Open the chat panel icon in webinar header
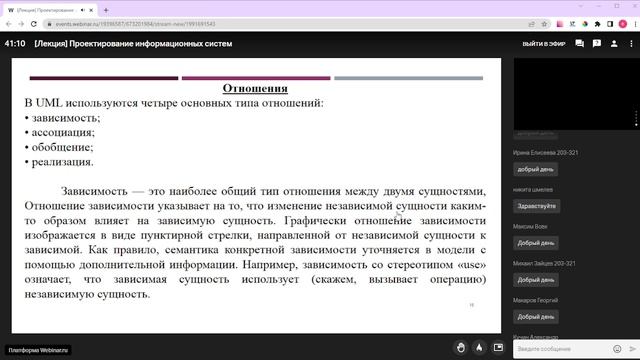640x360 pixels. (579, 43)
